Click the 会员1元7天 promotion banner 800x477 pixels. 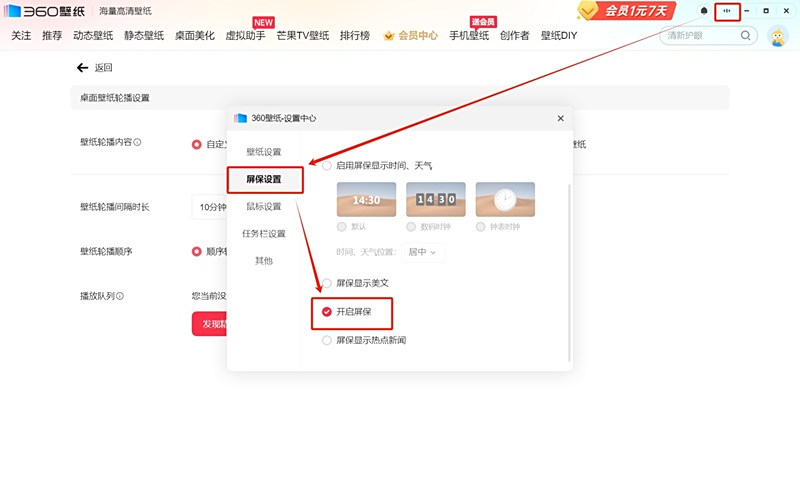coord(627,11)
